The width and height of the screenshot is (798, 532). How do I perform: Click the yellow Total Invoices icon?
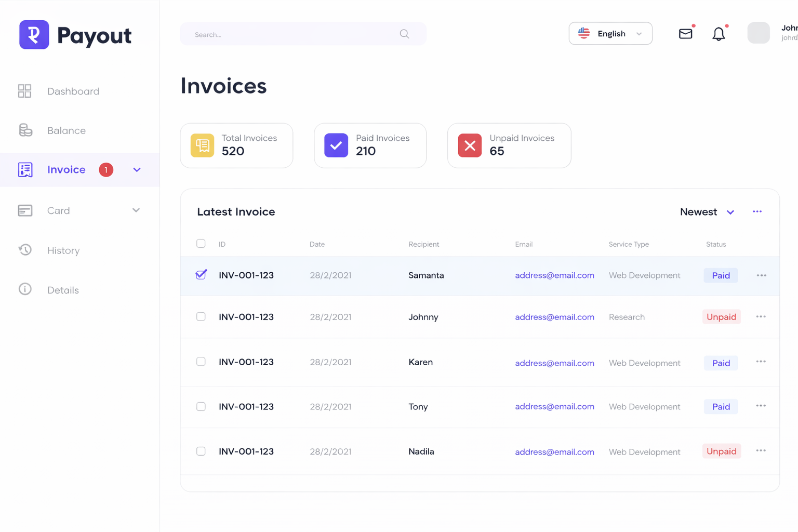202,145
